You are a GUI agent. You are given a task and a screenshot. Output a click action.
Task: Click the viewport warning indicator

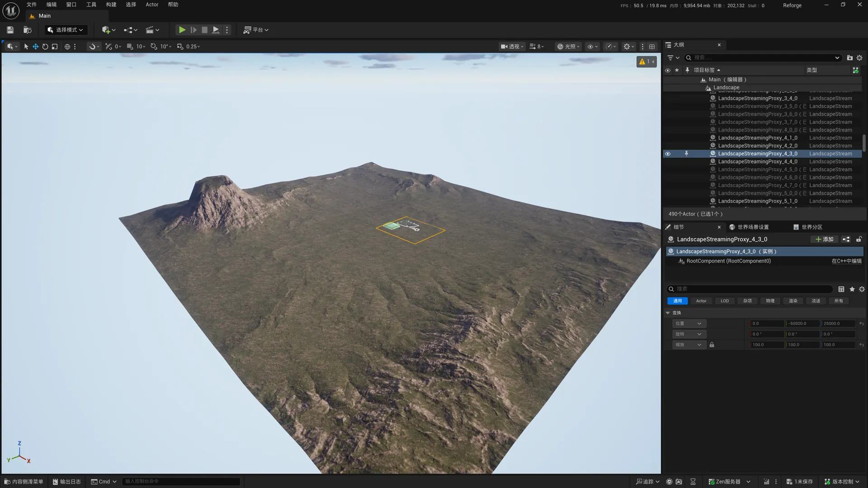click(x=646, y=61)
